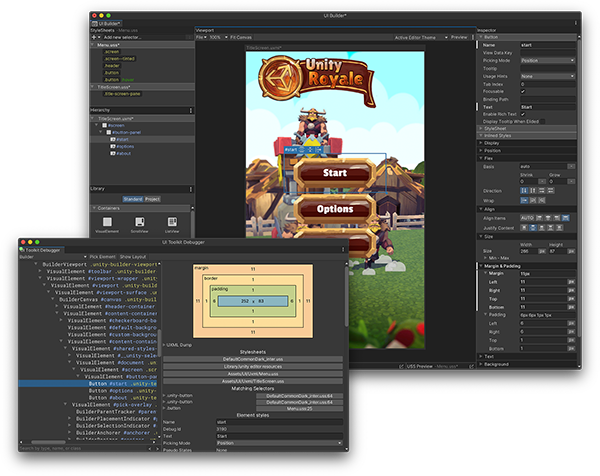
Task: Click the Debugger tree vertical scrollbar
Action: point(159,344)
